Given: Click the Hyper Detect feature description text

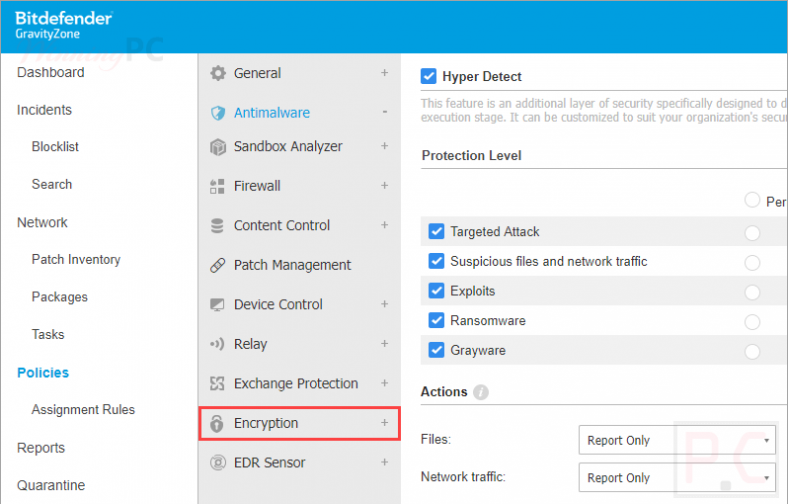Looking at the screenshot, I should [x=604, y=111].
